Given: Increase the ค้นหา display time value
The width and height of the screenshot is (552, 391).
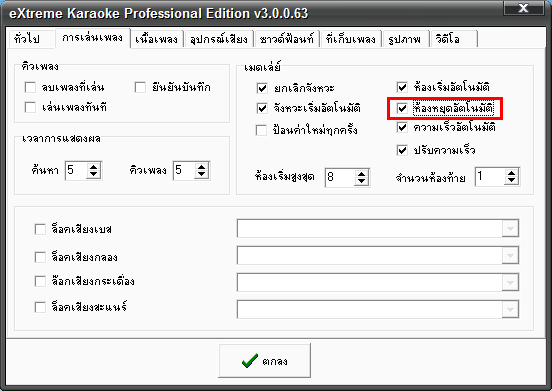Looking at the screenshot, I should 93,166.
